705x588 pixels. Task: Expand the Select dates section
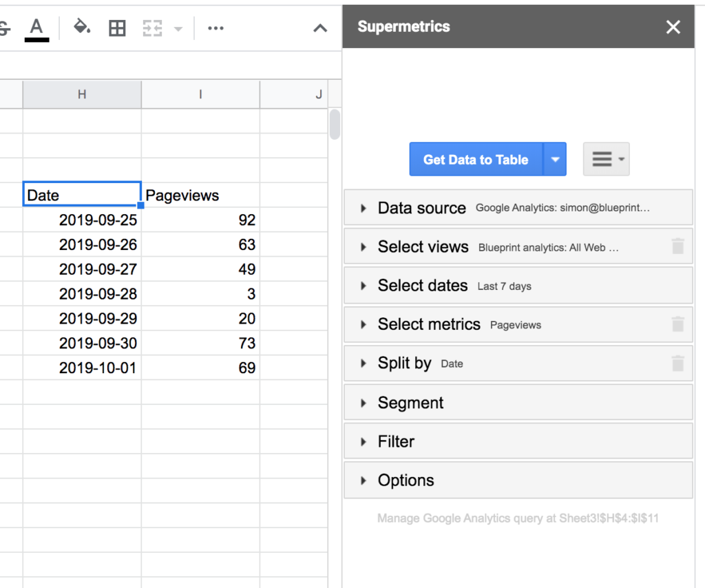click(x=364, y=286)
